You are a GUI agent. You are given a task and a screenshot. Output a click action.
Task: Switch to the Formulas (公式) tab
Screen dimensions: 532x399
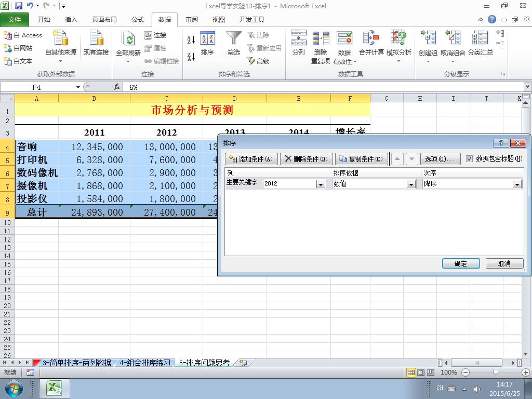pyautogui.click(x=138, y=20)
